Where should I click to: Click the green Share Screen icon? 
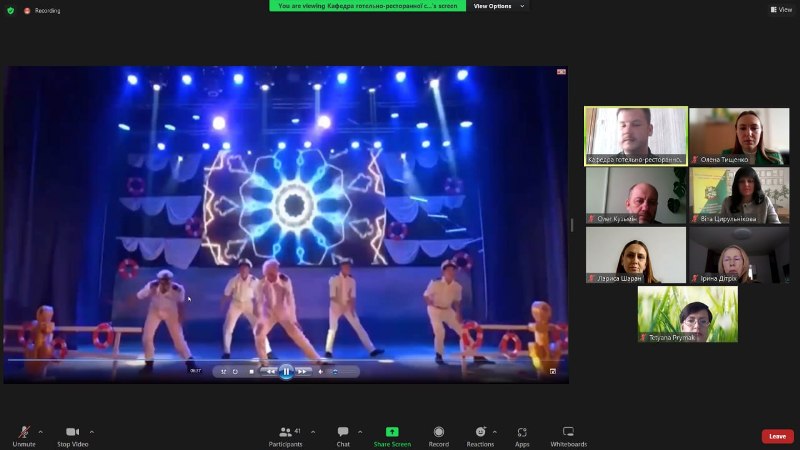click(x=392, y=435)
